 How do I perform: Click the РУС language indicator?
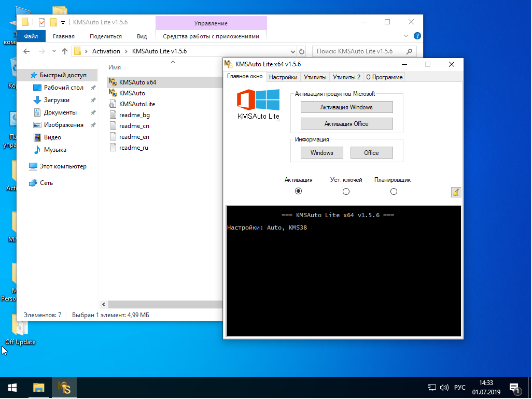click(460, 388)
